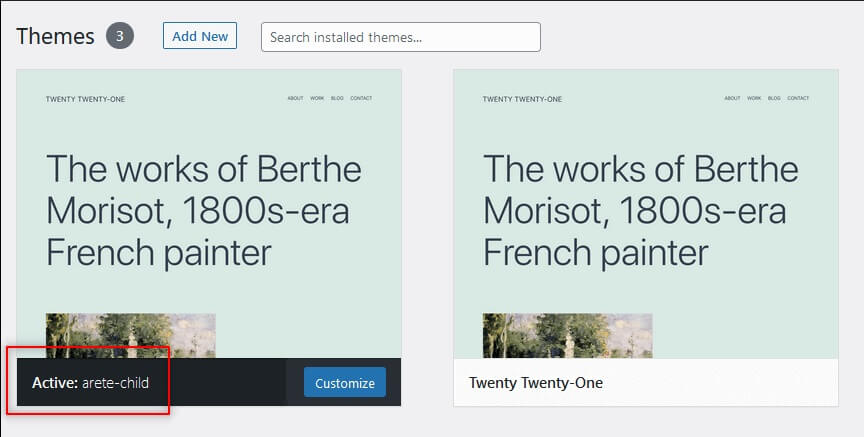
Task: Click the painting image in active theme preview
Action: [x=131, y=336]
